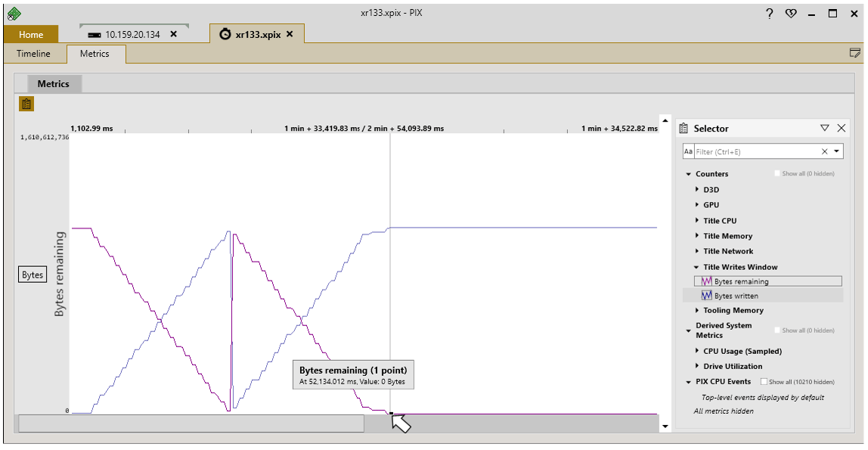This screenshot has height=450, width=868.
Task: Open the Home tab
Action: coord(31,34)
